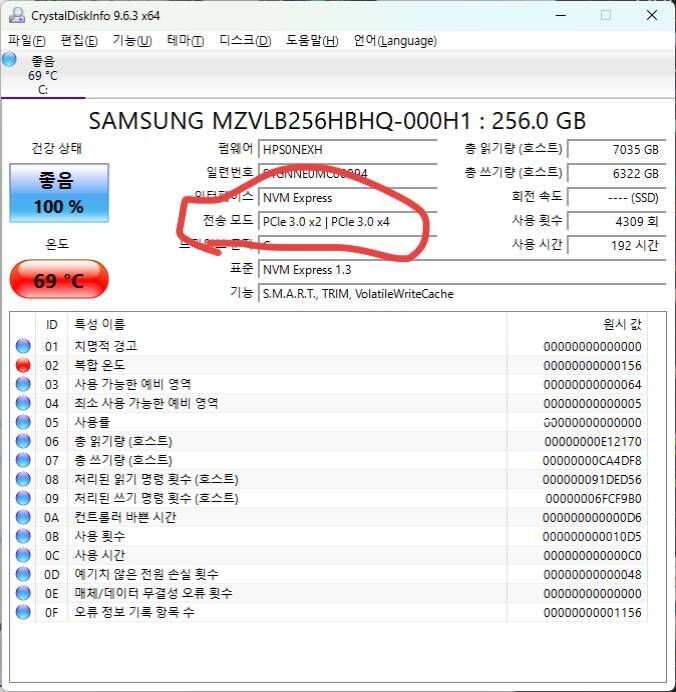676x692 pixels.
Task: Click the CrystalDiskInfo app icon in title bar
Action: (16, 15)
